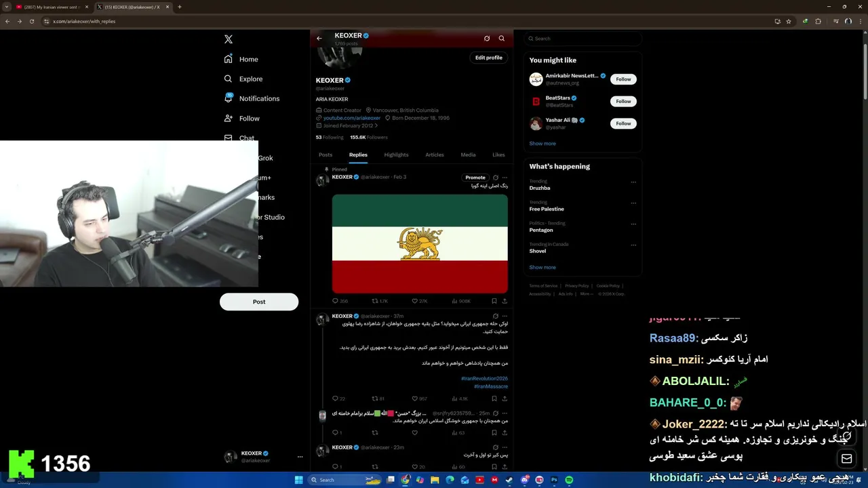868x488 pixels.
Task: Promote the pinned post
Action: pyautogui.click(x=475, y=178)
